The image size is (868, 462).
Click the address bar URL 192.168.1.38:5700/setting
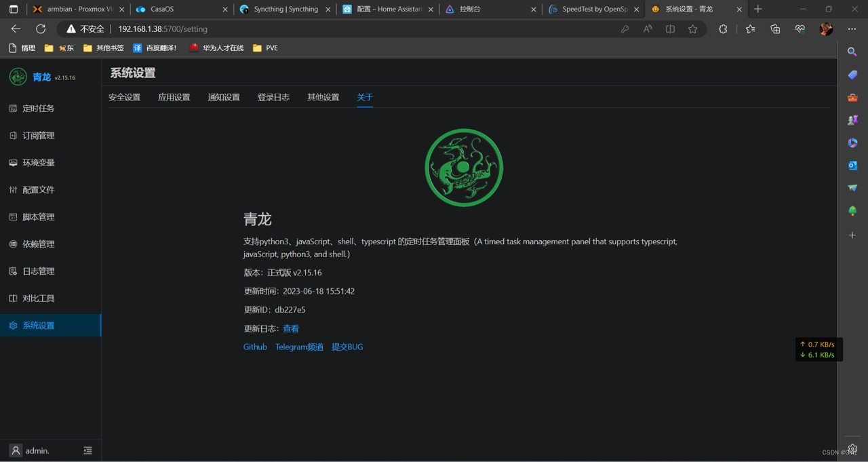163,29
